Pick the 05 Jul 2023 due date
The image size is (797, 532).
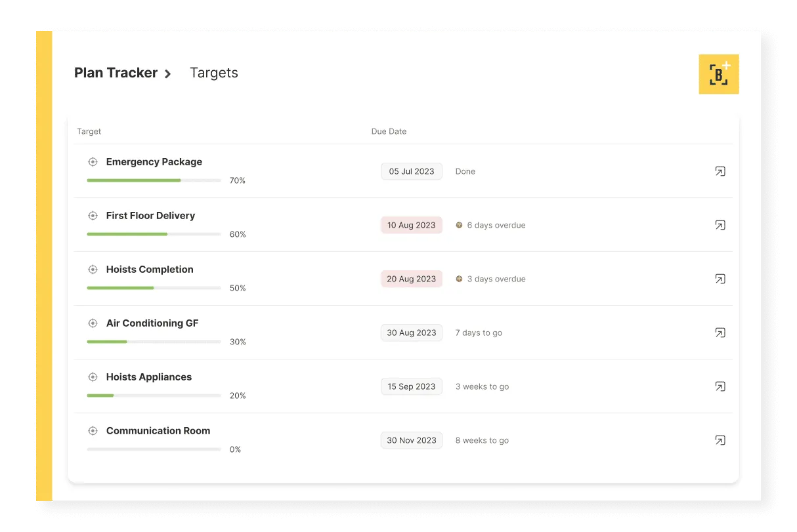[x=412, y=171]
